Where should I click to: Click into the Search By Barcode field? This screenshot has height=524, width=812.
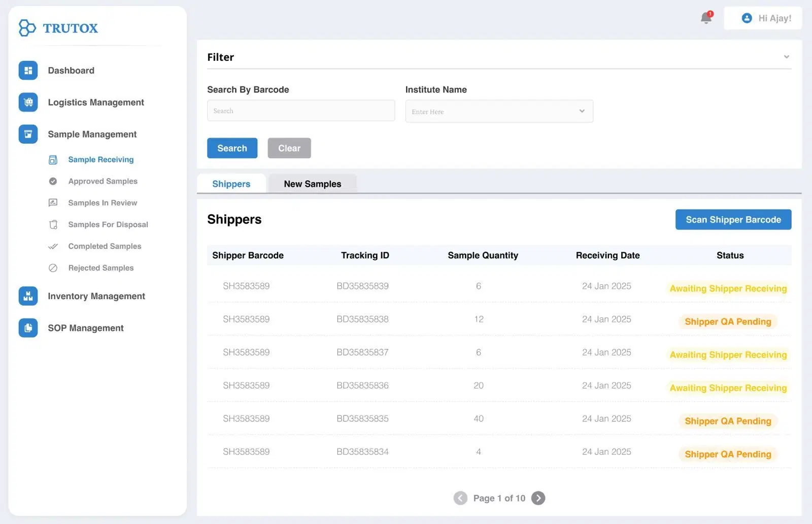click(300, 110)
